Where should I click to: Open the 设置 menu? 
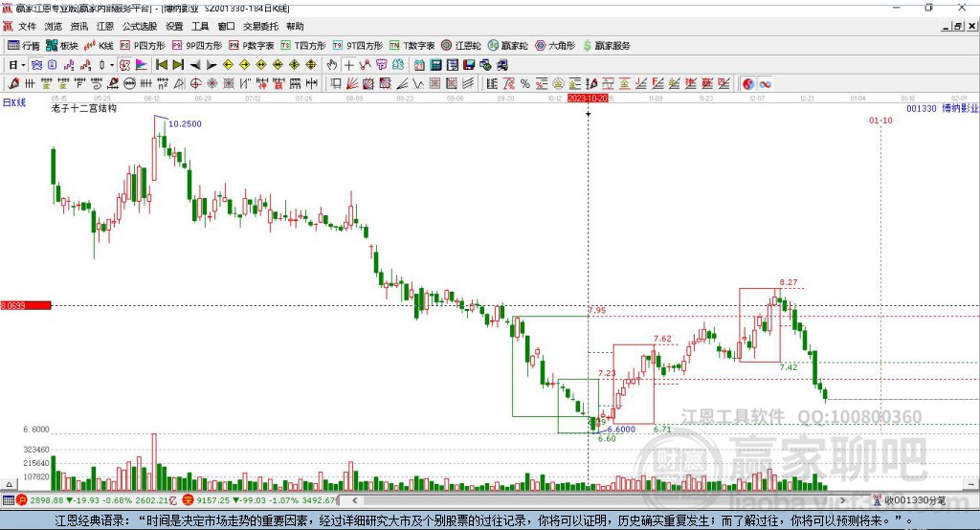tap(174, 26)
